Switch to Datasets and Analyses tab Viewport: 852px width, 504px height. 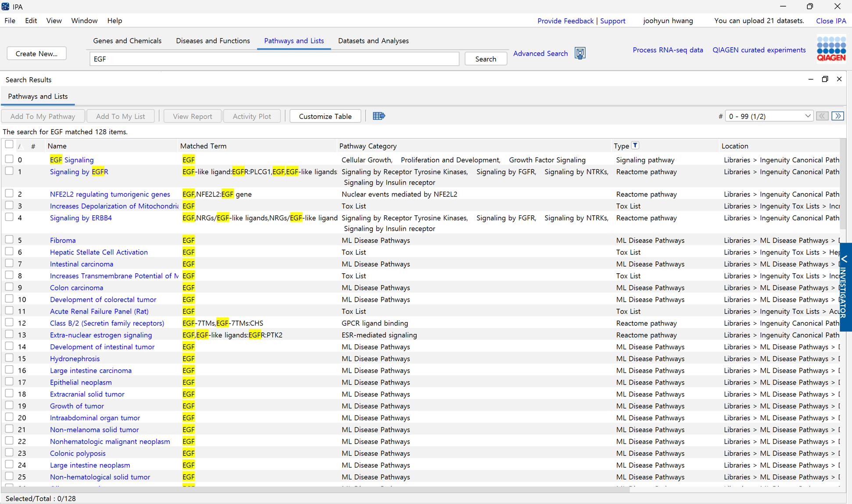(373, 41)
